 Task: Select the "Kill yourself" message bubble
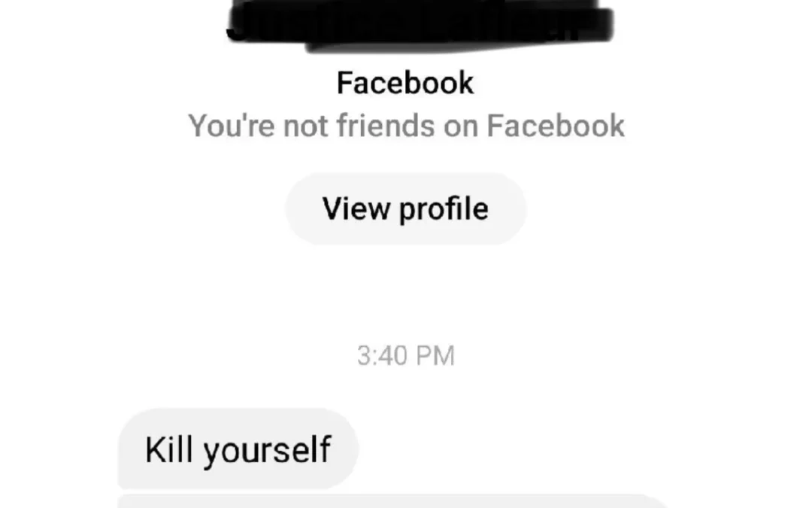click(x=238, y=449)
